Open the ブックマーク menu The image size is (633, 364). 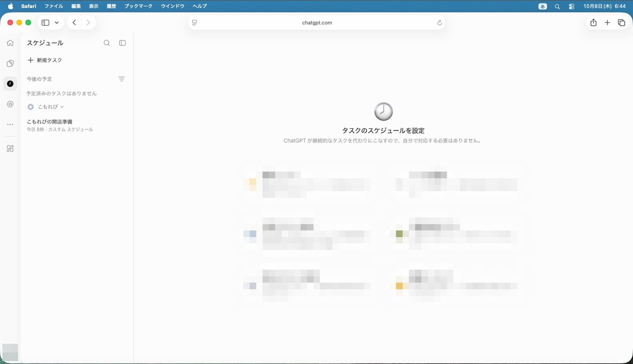click(x=138, y=6)
